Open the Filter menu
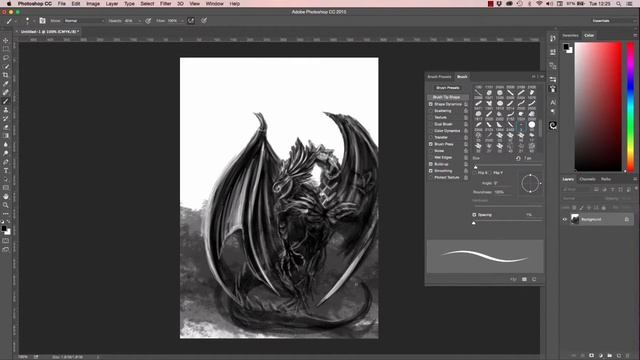640x360 pixels. click(165, 4)
